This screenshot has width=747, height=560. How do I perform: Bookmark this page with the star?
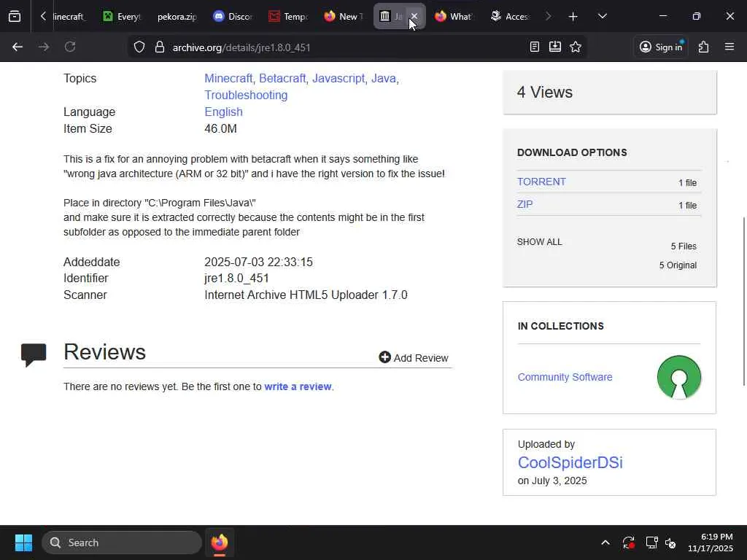576,47
